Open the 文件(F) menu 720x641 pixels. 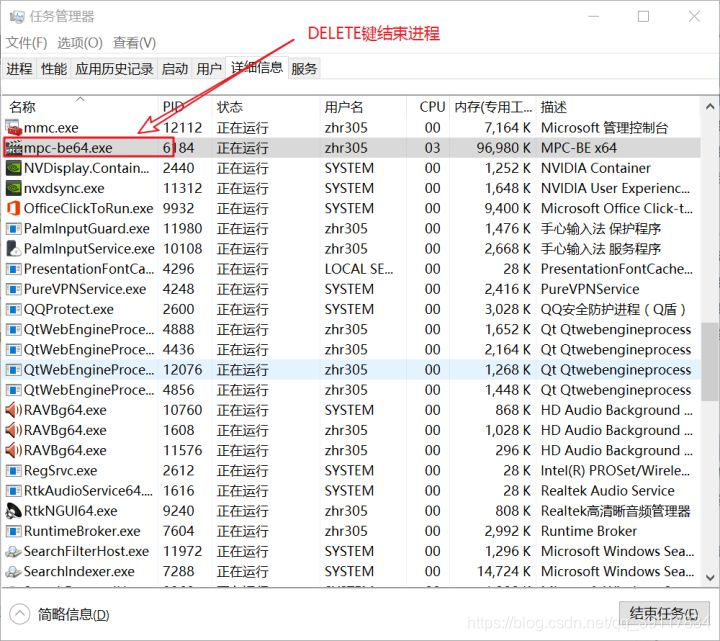(27, 43)
